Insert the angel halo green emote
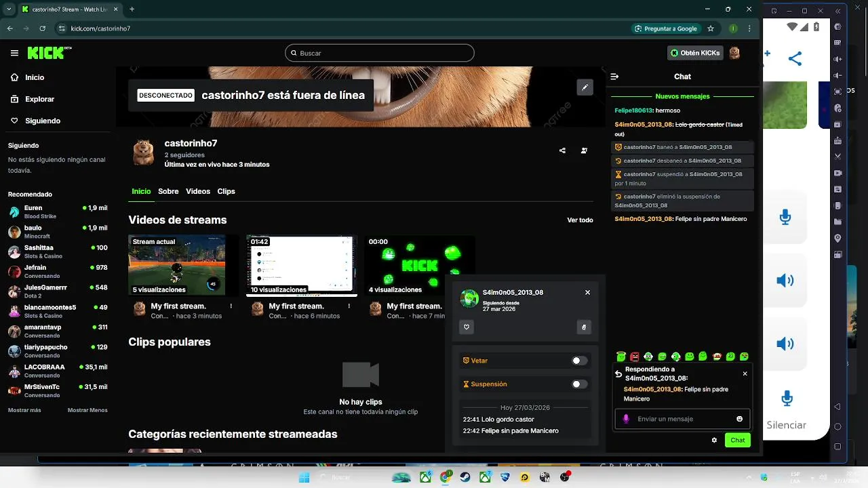The width and height of the screenshot is (868, 488). pos(620,357)
